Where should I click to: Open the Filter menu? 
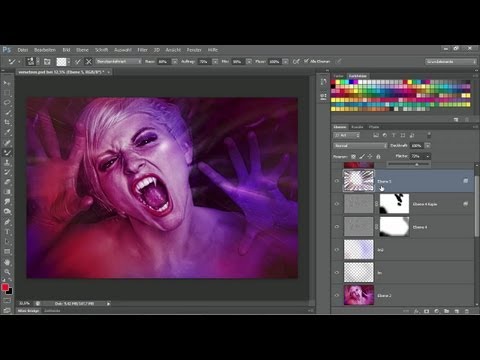(143, 50)
